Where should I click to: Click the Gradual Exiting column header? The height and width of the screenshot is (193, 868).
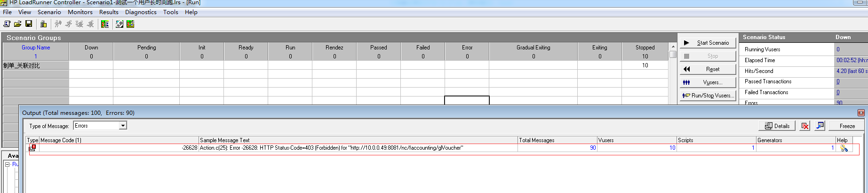(x=533, y=48)
